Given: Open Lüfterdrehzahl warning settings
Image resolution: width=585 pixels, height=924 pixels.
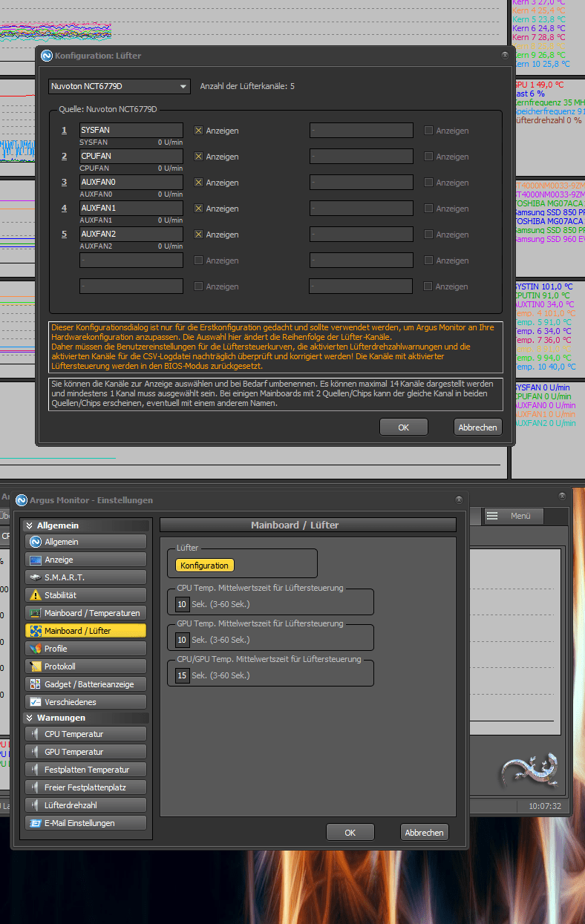Looking at the screenshot, I should (x=85, y=805).
